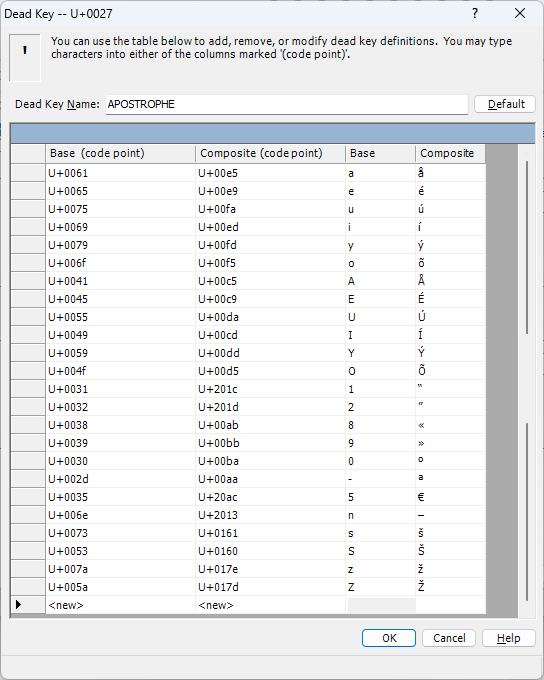Viewport: 544px width, 680px height.
Task: Click the apostrophe dead key preview box
Action: 25,58
